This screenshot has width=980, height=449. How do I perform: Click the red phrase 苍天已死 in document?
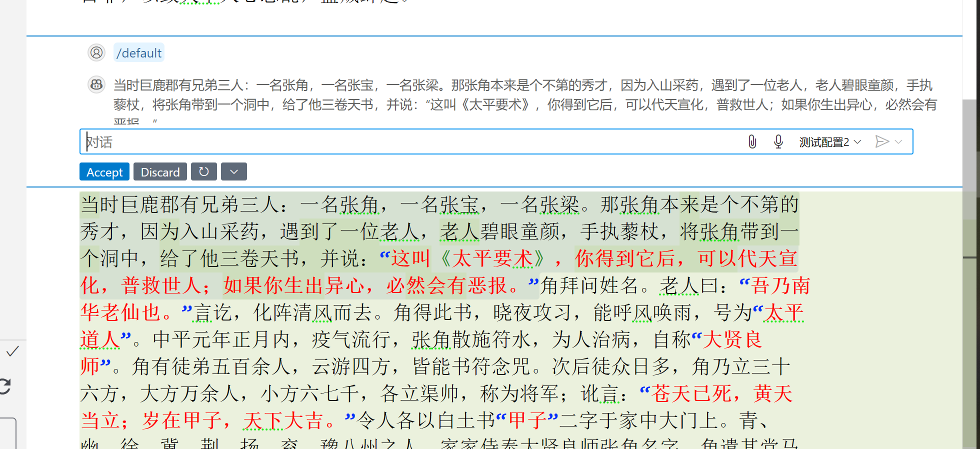point(692,393)
